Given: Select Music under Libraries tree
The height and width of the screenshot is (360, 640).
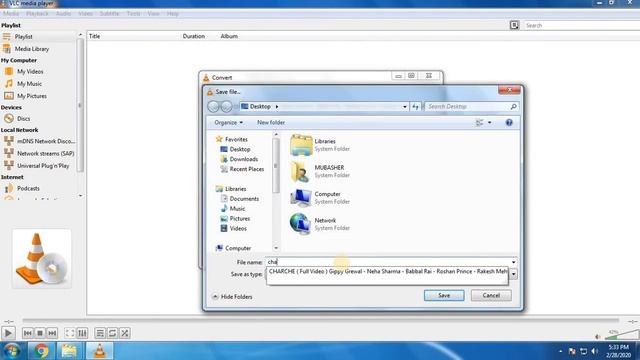Looking at the screenshot, I should [237, 209].
